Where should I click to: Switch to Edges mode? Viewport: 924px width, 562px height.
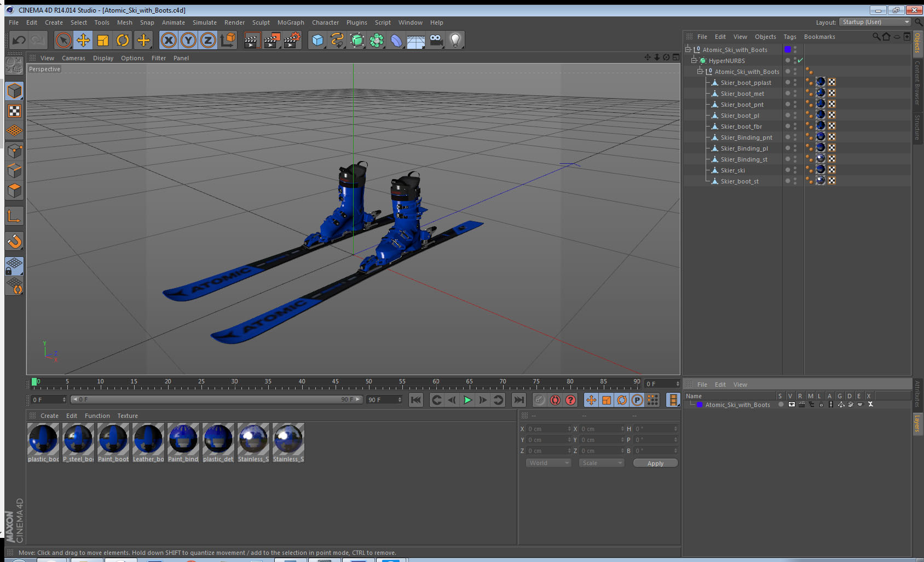(x=14, y=170)
